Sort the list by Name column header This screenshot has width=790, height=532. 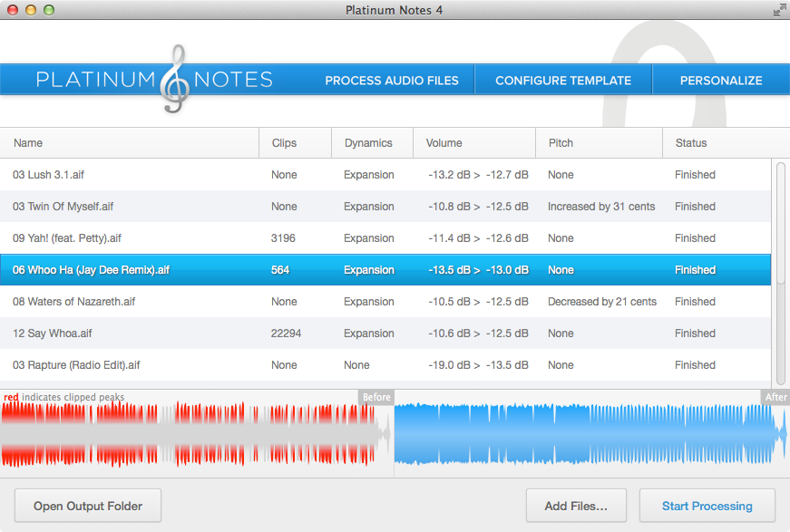coord(27,143)
